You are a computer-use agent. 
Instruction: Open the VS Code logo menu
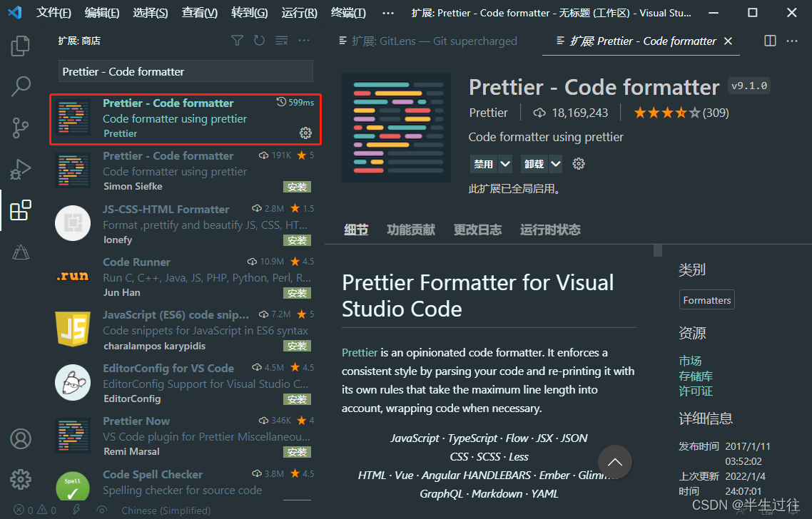[x=14, y=12]
